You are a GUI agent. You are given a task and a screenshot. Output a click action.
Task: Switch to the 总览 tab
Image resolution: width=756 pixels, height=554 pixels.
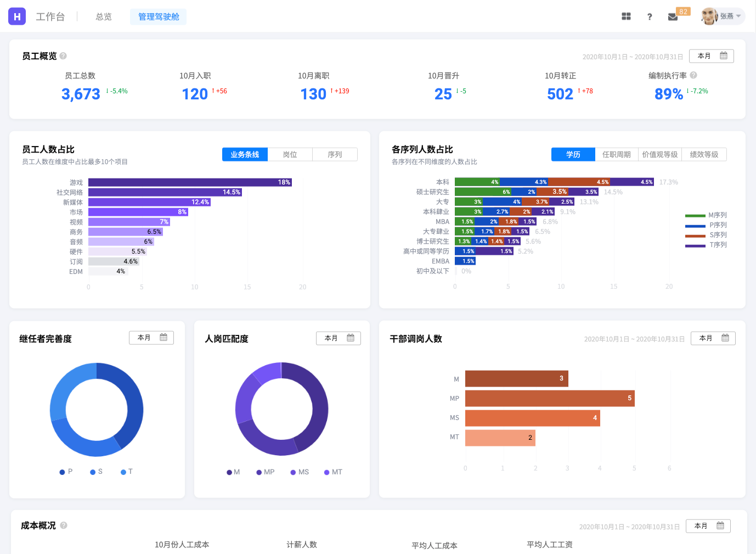tap(104, 17)
